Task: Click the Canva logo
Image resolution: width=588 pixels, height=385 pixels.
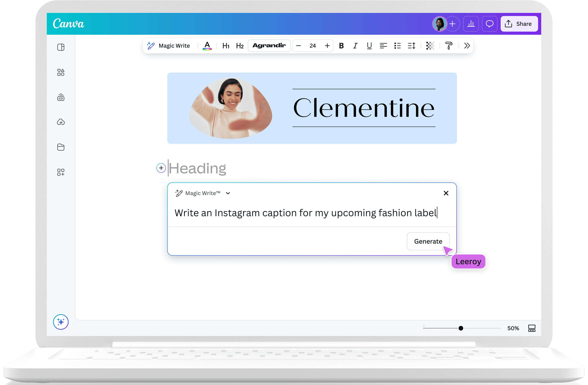Action: pyautogui.click(x=68, y=24)
